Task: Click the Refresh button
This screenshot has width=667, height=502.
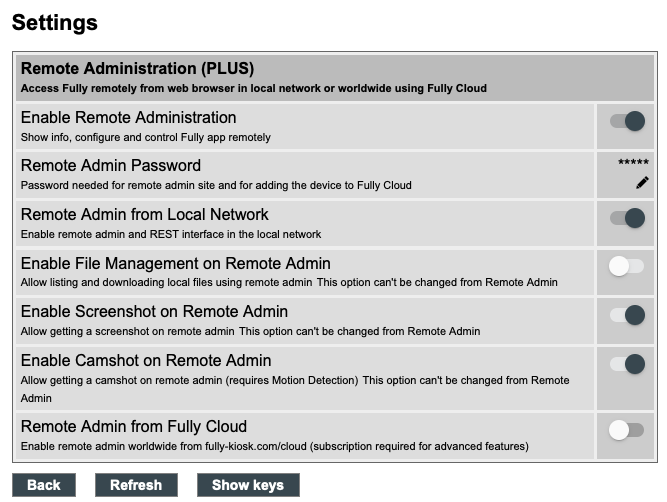Action: coord(136,485)
